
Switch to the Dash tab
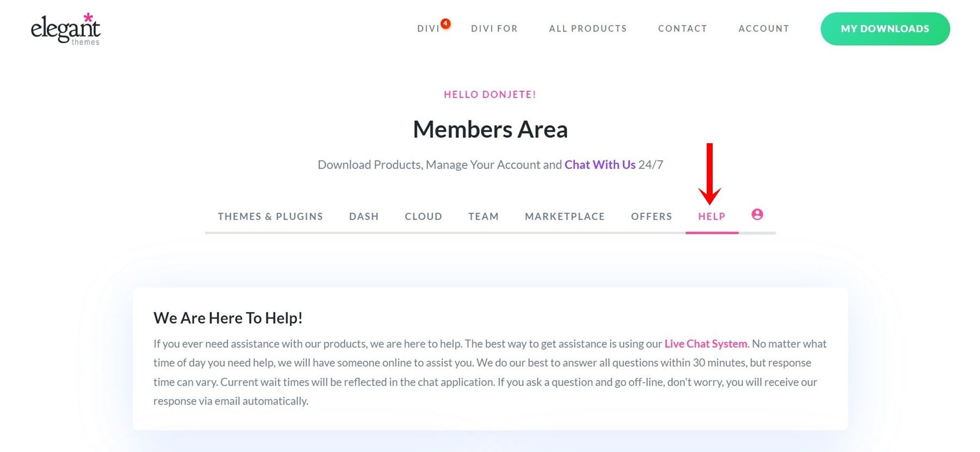tap(364, 217)
